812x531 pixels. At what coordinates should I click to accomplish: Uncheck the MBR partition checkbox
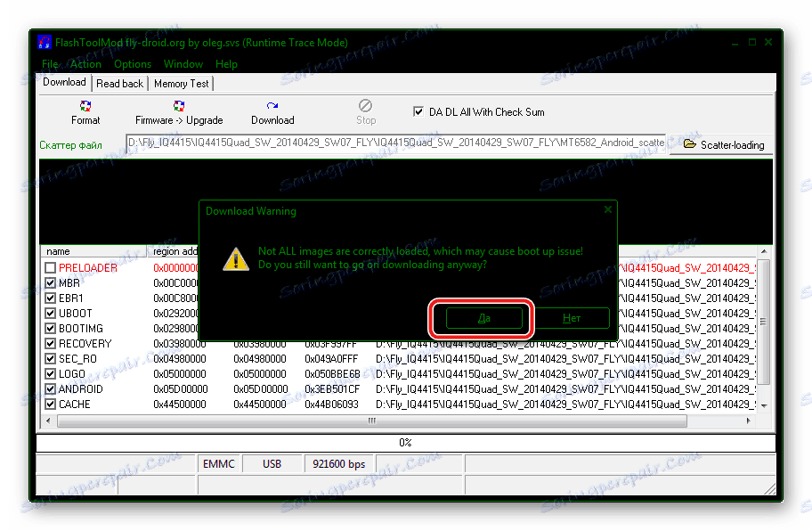point(50,282)
